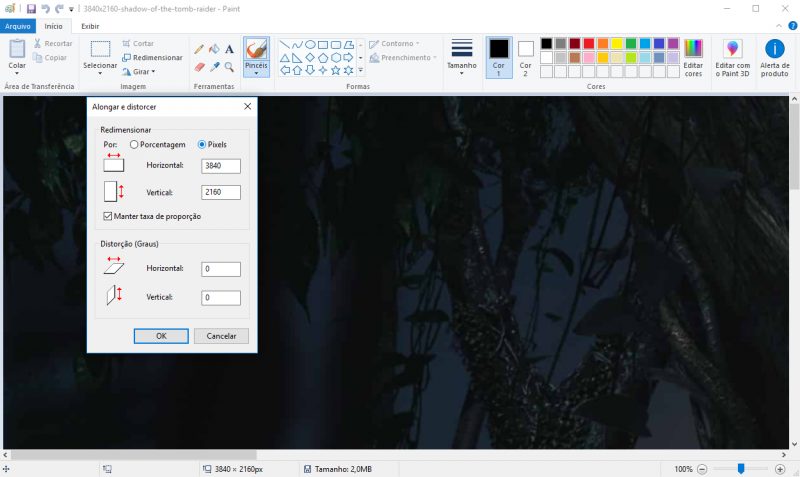Click the Editar cores icon
This screenshot has width=800, height=477.
[x=693, y=56]
